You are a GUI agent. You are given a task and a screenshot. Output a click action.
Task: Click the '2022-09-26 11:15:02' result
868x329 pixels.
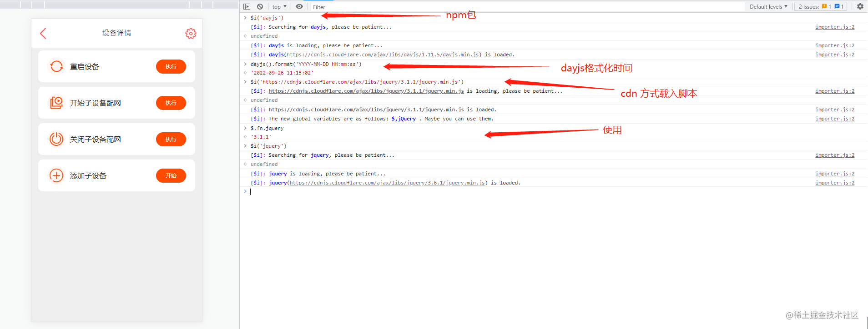(282, 73)
